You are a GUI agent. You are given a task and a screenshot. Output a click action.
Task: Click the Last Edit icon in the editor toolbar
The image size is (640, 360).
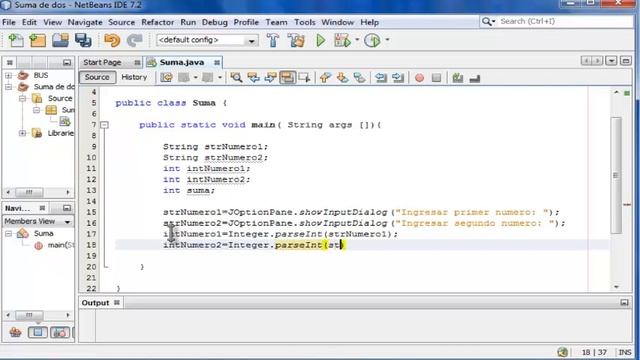tap(166, 77)
